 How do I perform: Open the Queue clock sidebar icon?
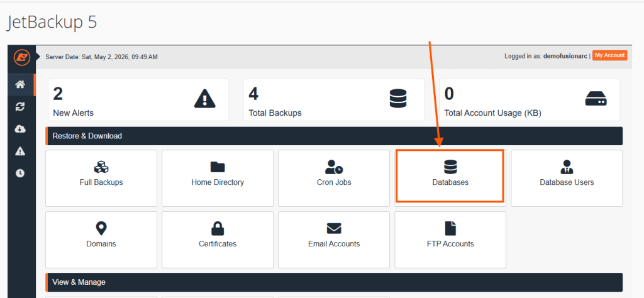tap(20, 174)
